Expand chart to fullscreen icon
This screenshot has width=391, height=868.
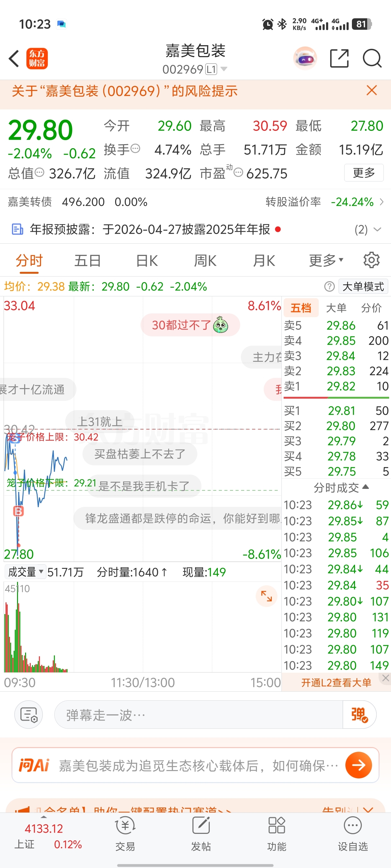pos(267,596)
